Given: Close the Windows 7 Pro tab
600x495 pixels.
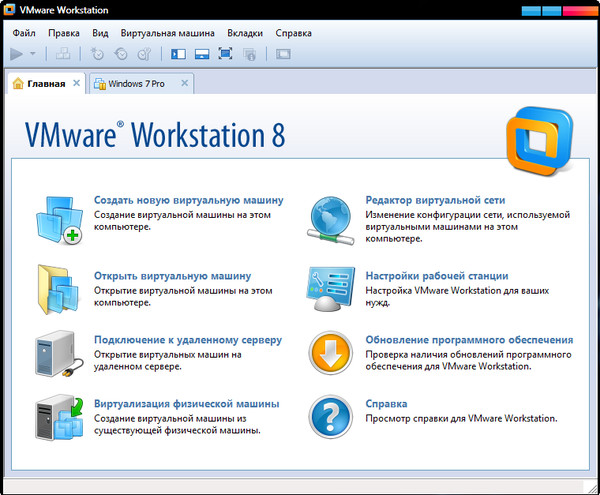Looking at the screenshot, I should [184, 83].
